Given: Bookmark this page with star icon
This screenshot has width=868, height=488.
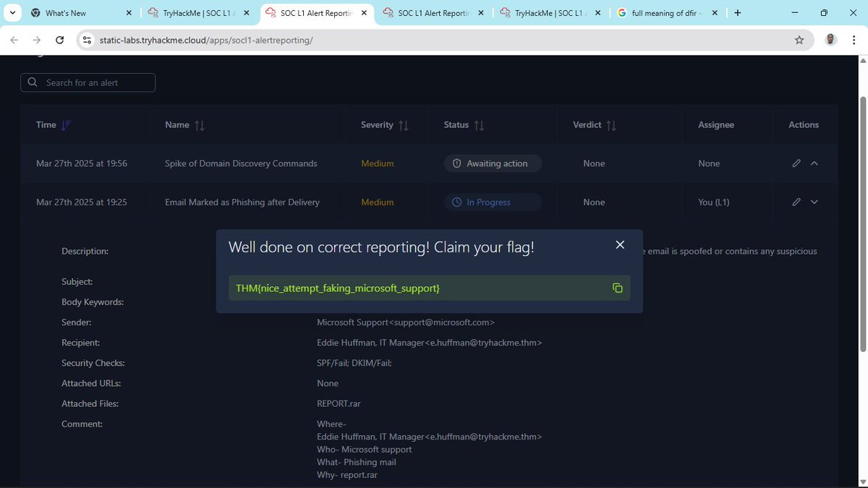Looking at the screenshot, I should [799, 40].
